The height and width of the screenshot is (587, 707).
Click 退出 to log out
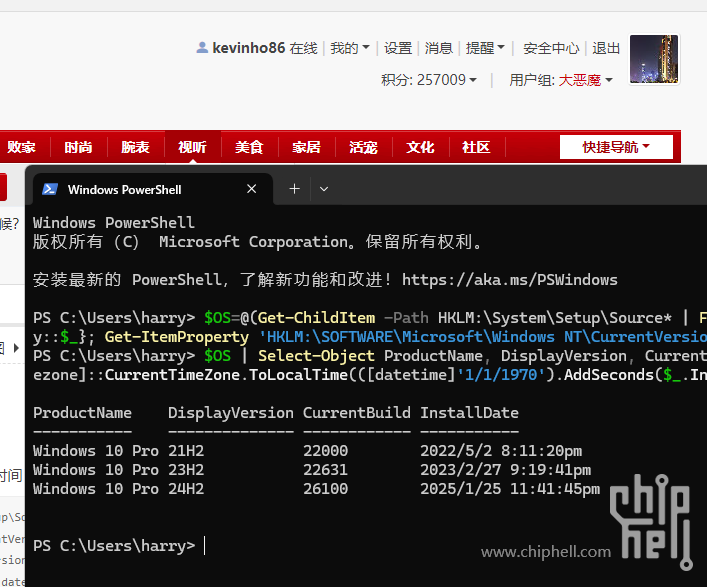point(606,48)
